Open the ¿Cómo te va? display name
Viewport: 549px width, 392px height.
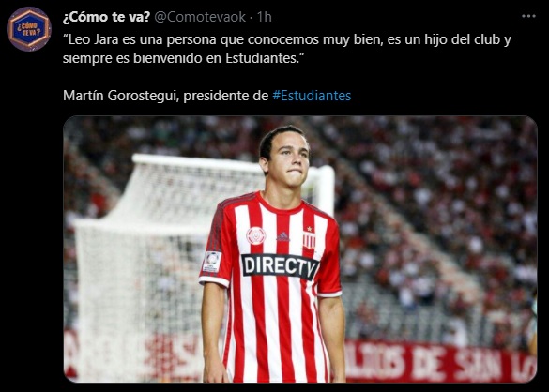click(106, 17)
